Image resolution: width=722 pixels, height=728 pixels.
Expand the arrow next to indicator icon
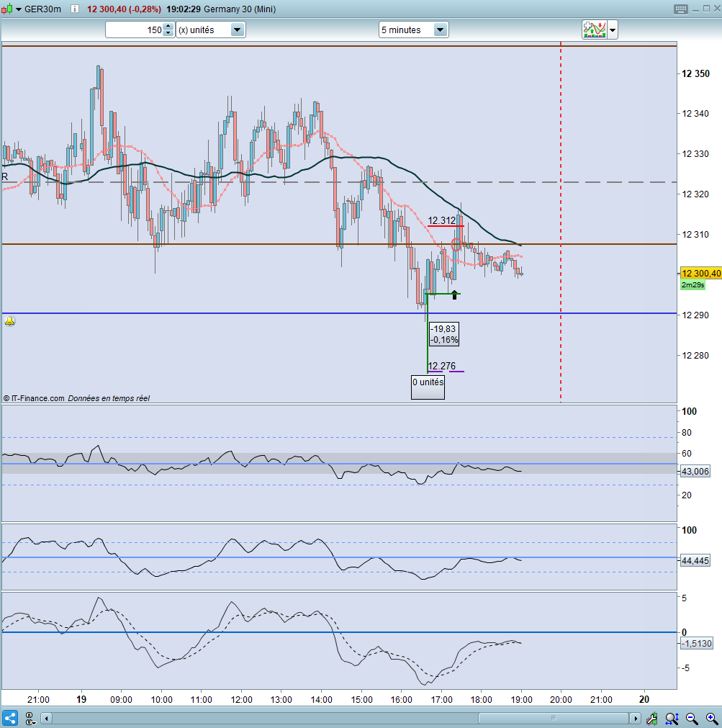coord(613,30)
